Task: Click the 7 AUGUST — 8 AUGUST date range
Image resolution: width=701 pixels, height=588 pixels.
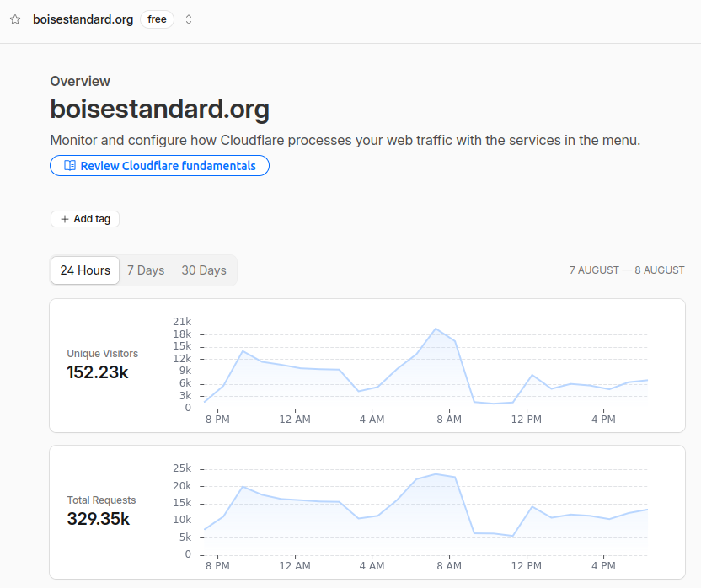Action: tap(627, 270)
